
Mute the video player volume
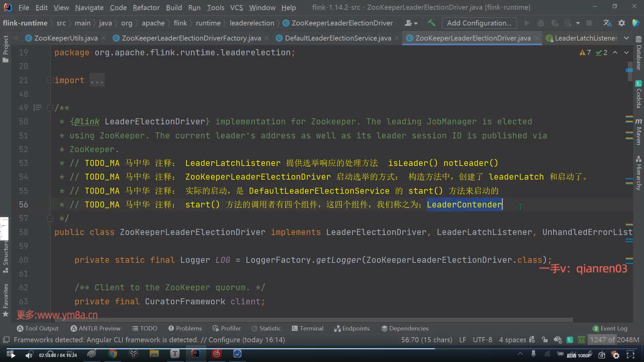point(29,355)
